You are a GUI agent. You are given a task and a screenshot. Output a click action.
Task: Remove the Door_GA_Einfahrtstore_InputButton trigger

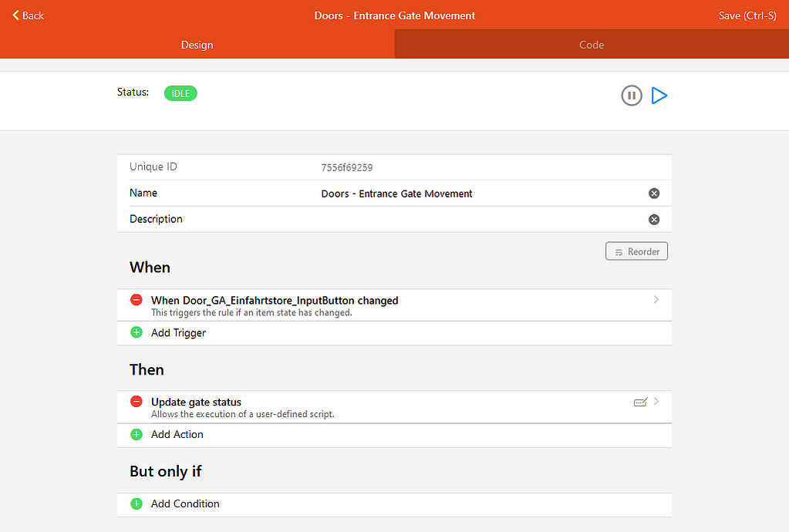coord(137,300)
